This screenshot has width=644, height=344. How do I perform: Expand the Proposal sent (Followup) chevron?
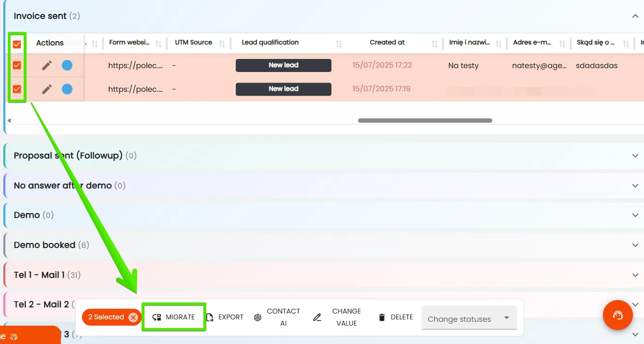pos(635,156)
